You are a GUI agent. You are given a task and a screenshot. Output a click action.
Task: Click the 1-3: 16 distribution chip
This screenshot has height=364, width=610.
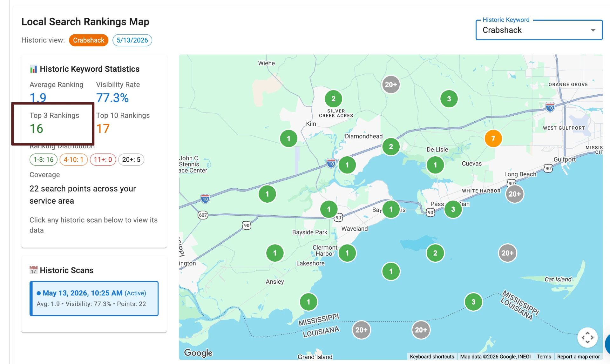44,159
